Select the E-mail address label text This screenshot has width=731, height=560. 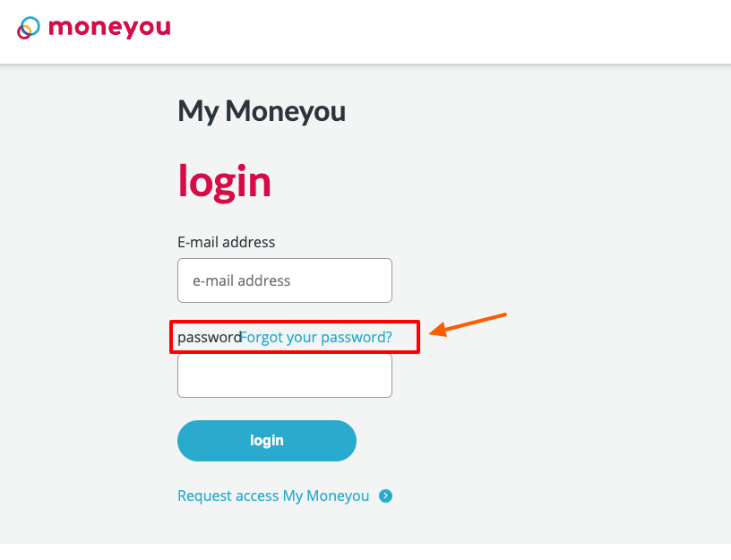click(x=226, y=242)
